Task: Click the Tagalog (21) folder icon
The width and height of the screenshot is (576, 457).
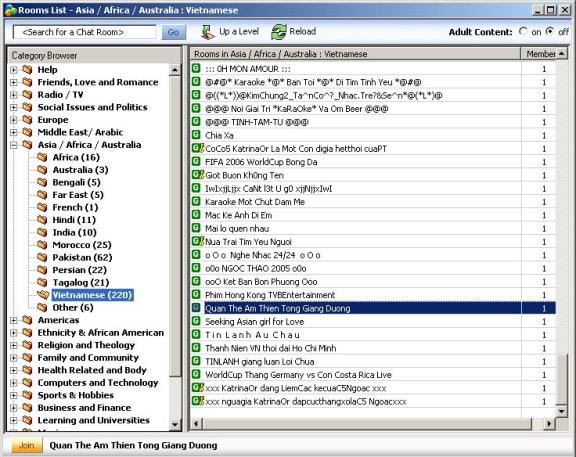Action: point(42,283)
